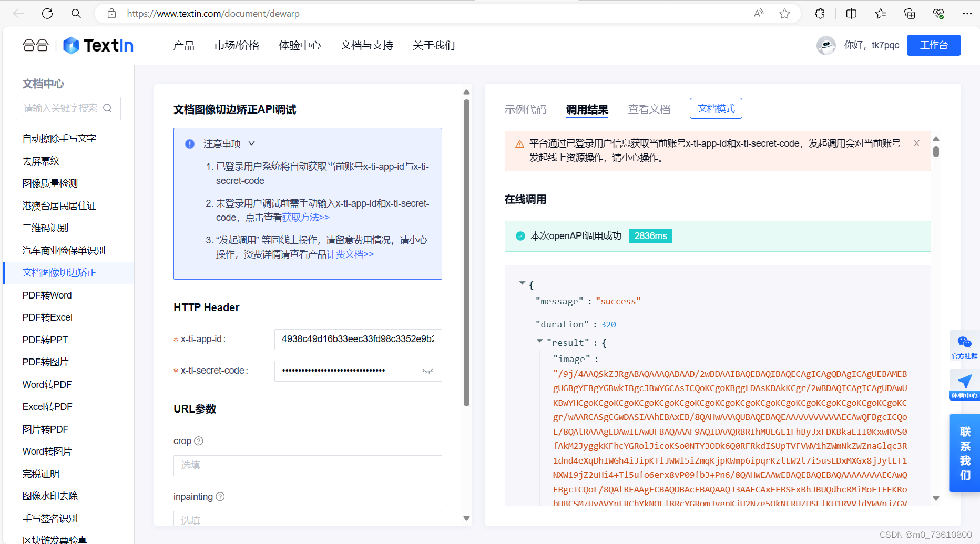Viewport: 980px width, 544px height.
Task: Click the x-ti-app-id input field
Action: [358, 339]
